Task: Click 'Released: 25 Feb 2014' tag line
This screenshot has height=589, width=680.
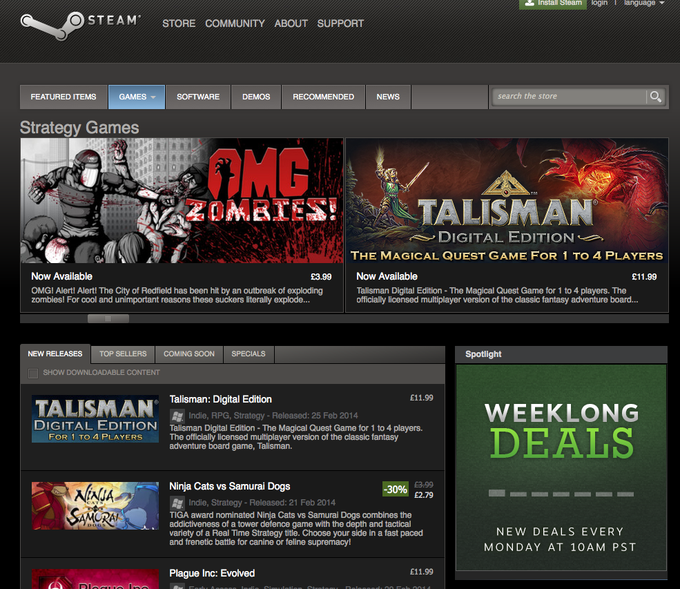Action: point(315,416)
